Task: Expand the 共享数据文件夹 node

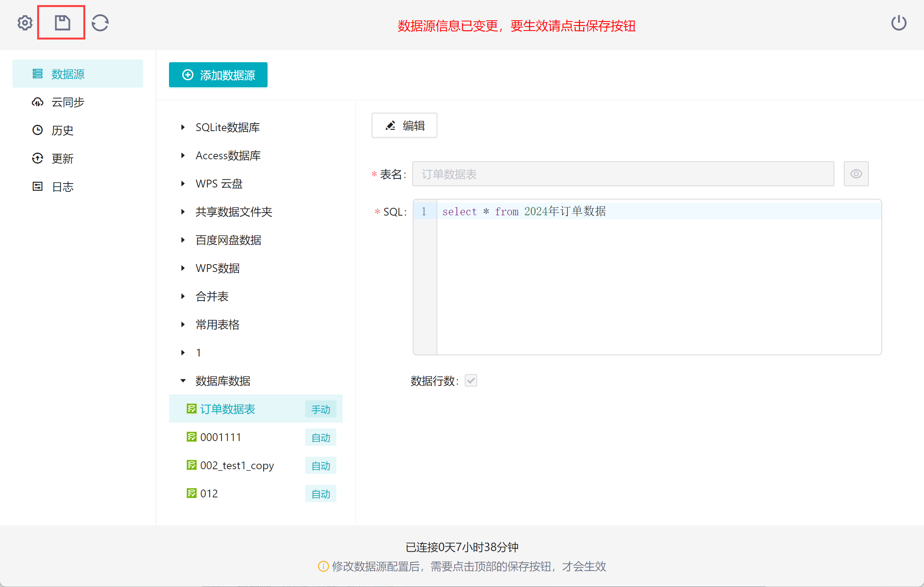Action: (183, 212)
